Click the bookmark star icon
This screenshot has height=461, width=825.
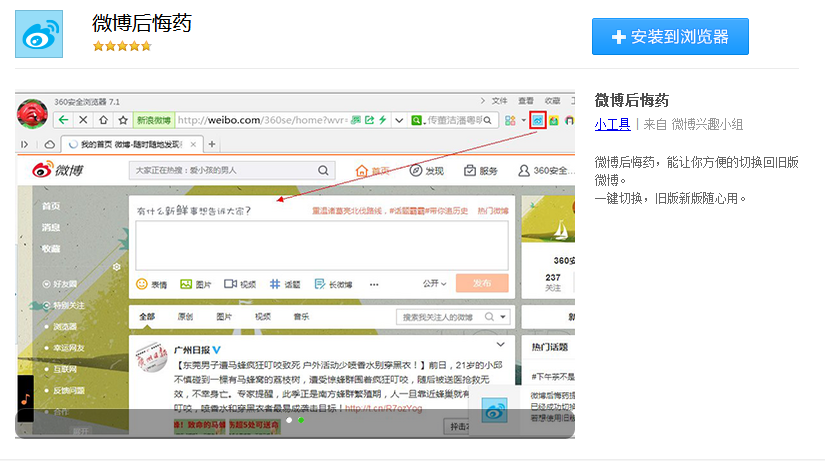coord(123,120)
